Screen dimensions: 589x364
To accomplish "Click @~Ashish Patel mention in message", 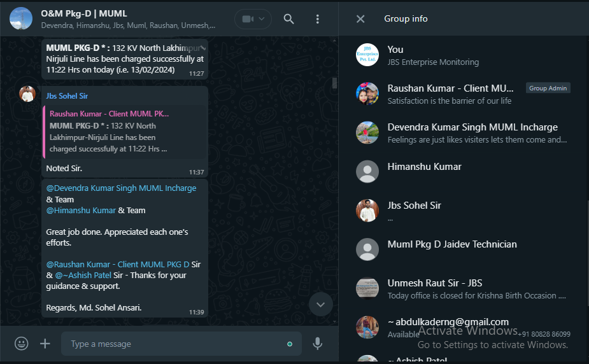I will click(83, 276).
